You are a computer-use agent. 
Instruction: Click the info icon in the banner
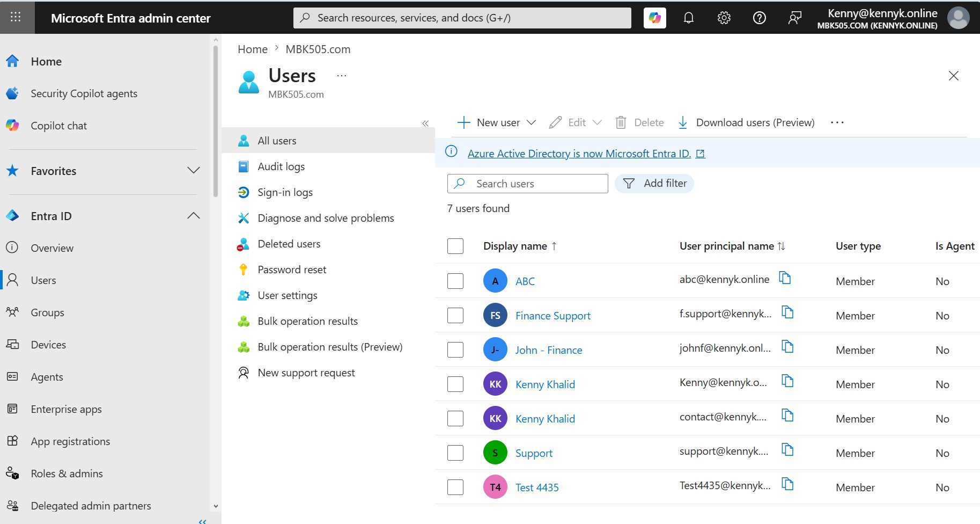pyautogui.click(x=452, y=152)
